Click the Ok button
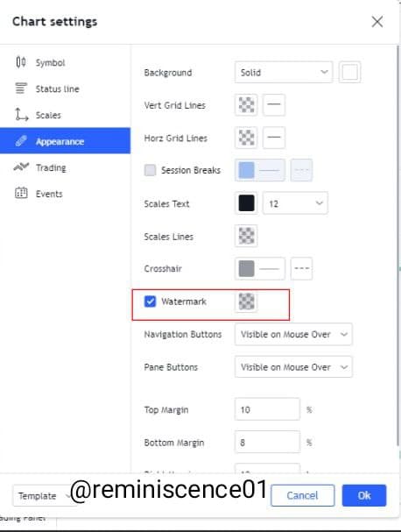The image size is (401, 532). tap(364, 495)
